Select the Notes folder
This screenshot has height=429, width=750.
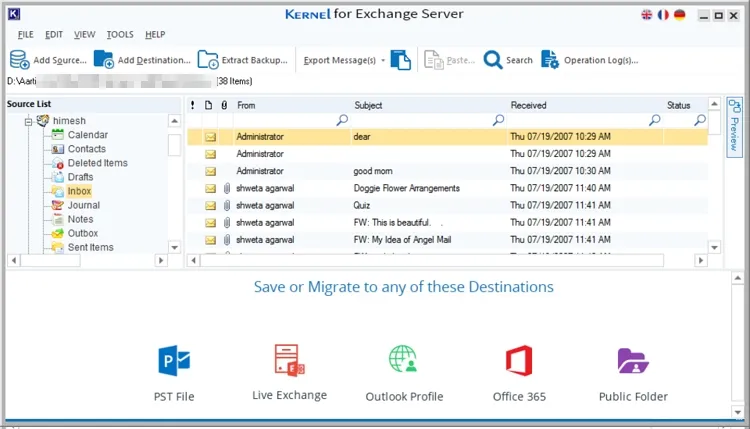[80, 219]
